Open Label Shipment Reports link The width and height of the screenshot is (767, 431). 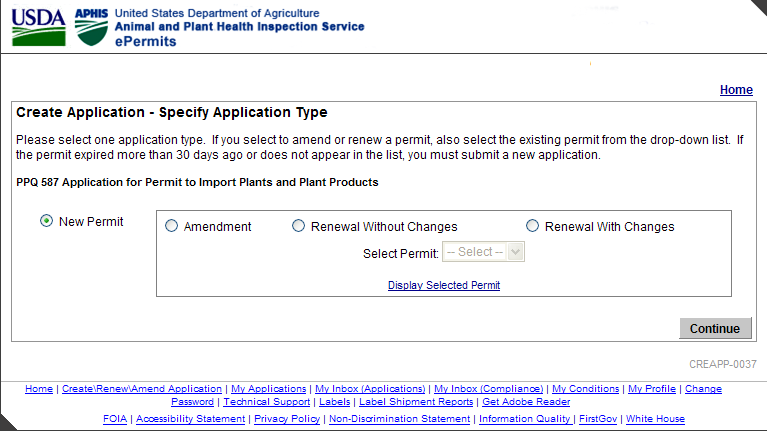[x=416, y=401]
